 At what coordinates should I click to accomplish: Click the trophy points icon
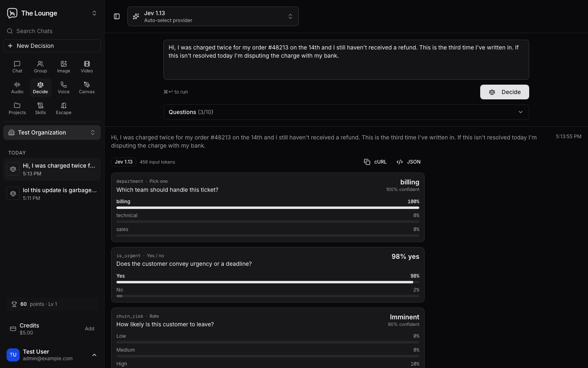[x=14, y=304]
